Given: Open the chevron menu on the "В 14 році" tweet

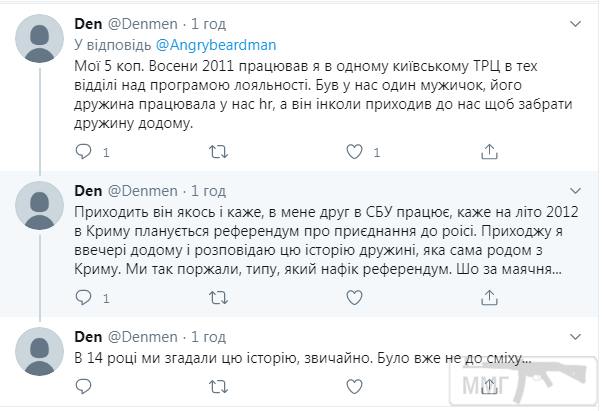Looking at the screenshot, I should coord(575,335).
